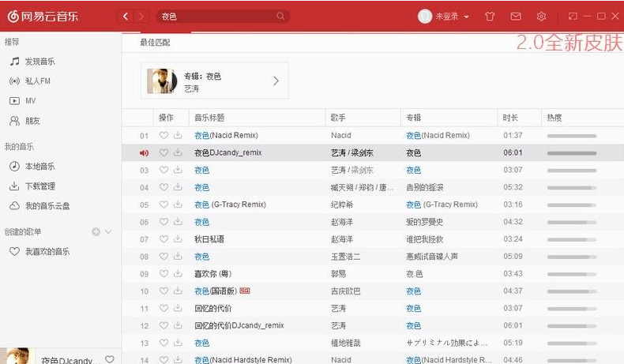Open 下载管理 in sidebar
The image size is (624, 364).
[x=32, y=186]
